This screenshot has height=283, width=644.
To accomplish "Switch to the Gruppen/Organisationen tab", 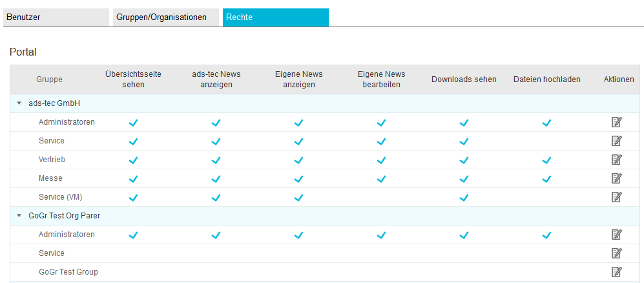I will click(166, 17).
